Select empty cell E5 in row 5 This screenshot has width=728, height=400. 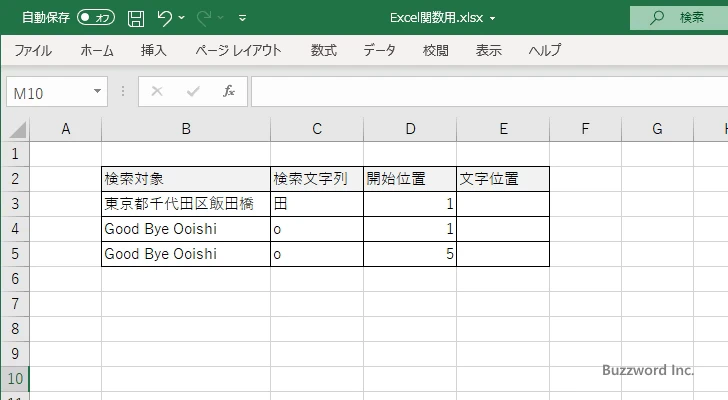point(503,254)
